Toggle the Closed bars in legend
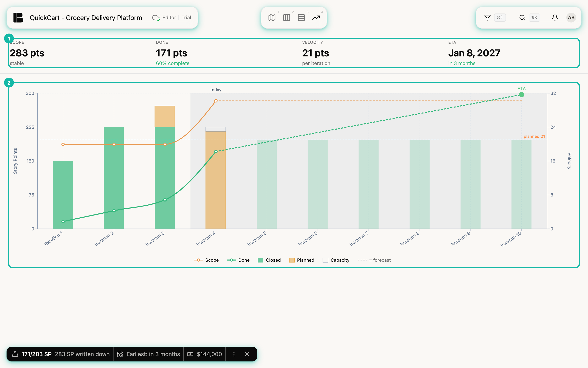The image size is (588, 368). coord(269,260)
